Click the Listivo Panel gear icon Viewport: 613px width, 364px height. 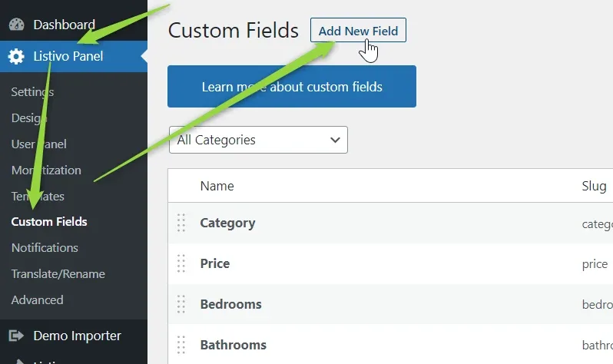(x=16, y=56)
